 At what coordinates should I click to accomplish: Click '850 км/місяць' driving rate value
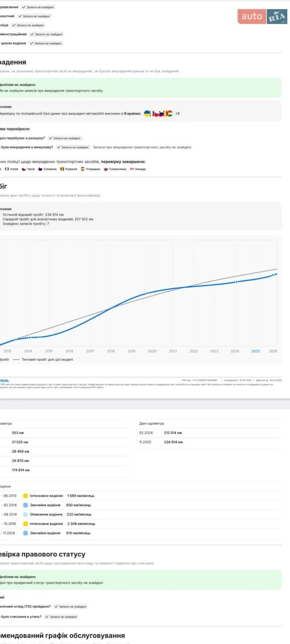coord(79,505)
